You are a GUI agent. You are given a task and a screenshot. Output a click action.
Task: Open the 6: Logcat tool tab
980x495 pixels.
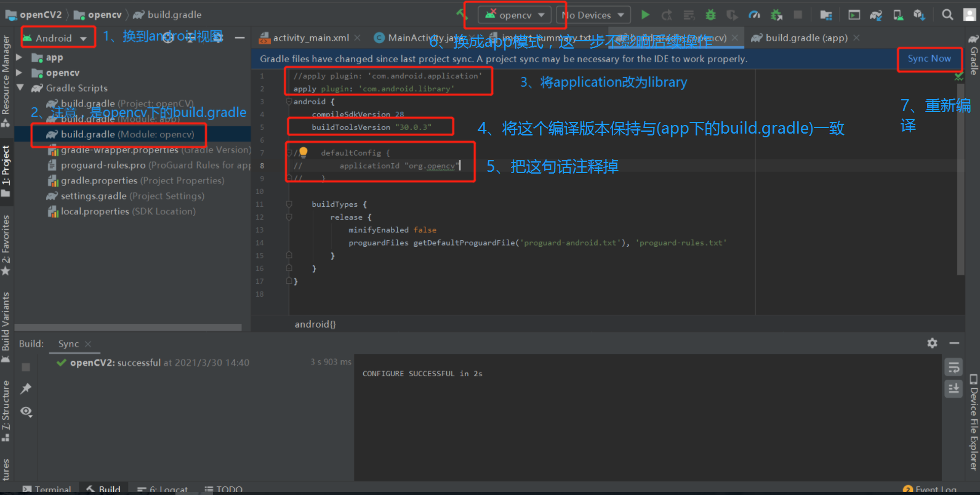[163, 489]
